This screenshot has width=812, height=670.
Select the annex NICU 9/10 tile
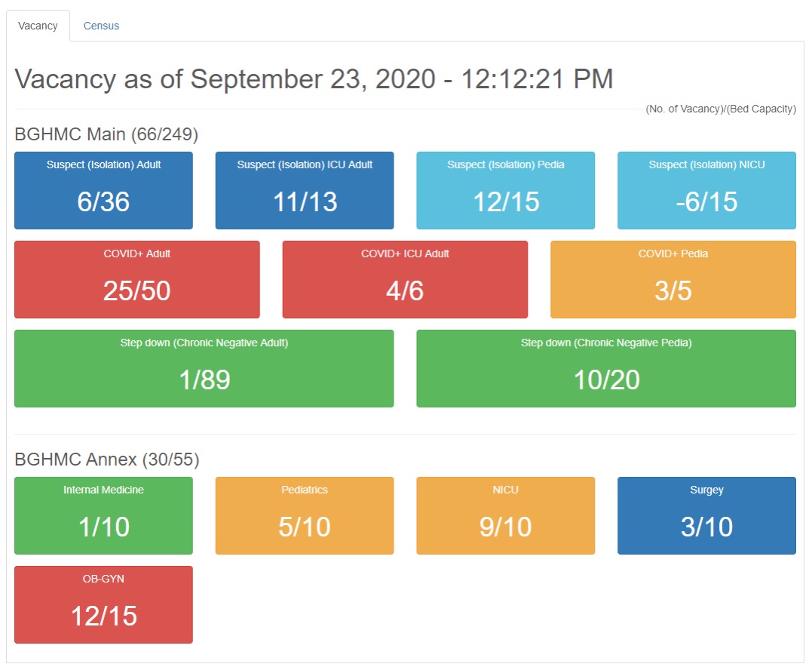(506, 515)
